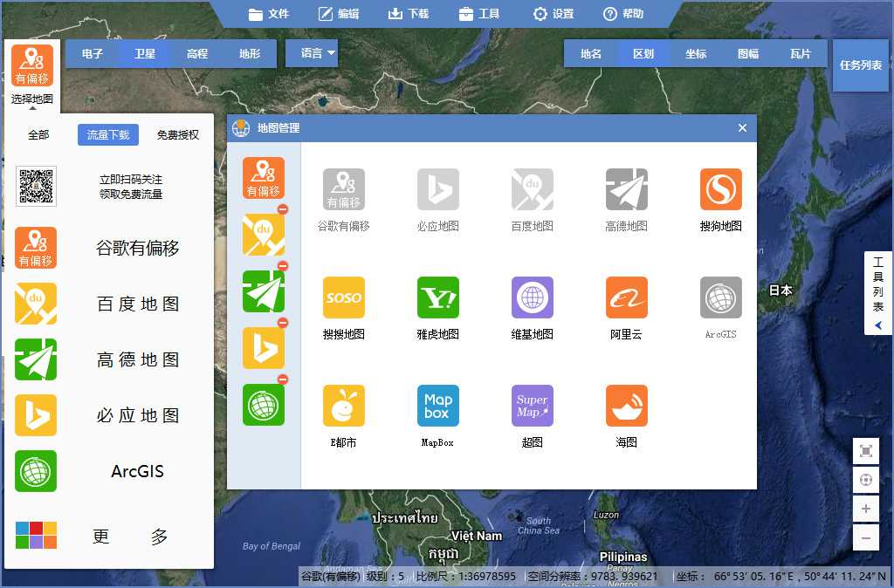Choose ArcGIS in the left map list
Viewport: 894px width, 588px height.
[108, 471]
